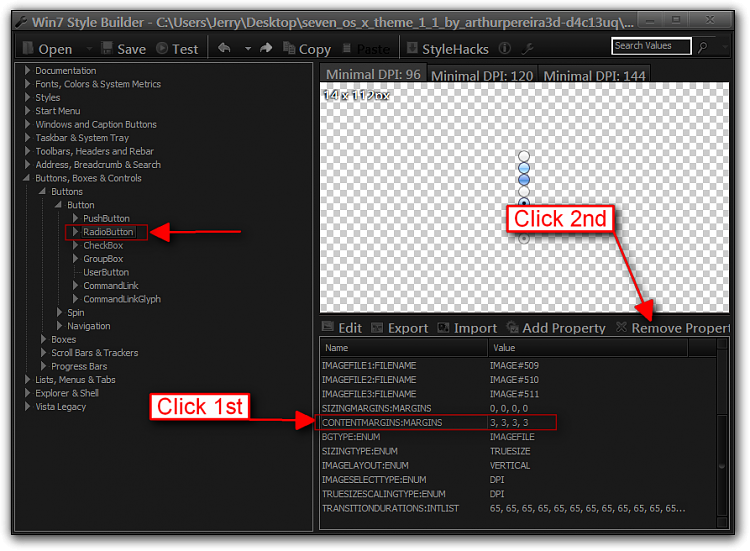
Task: Click the info circle icon
Action: pos(505,48)
